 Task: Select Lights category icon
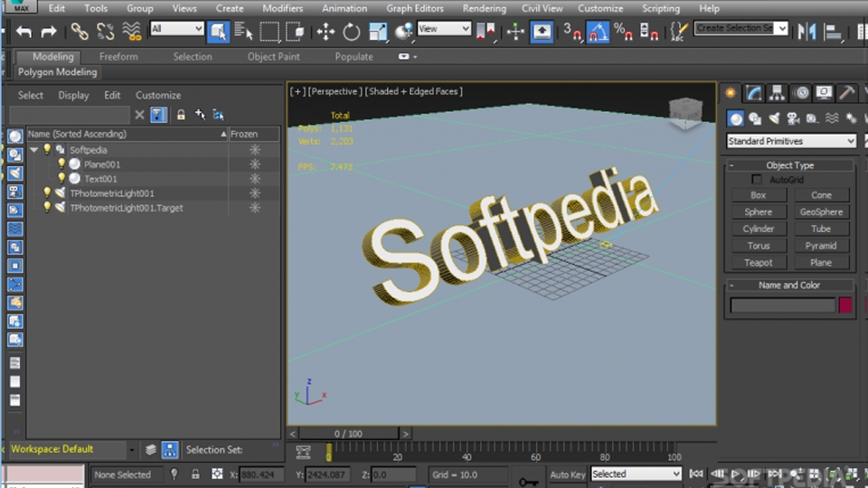point(774,118)
